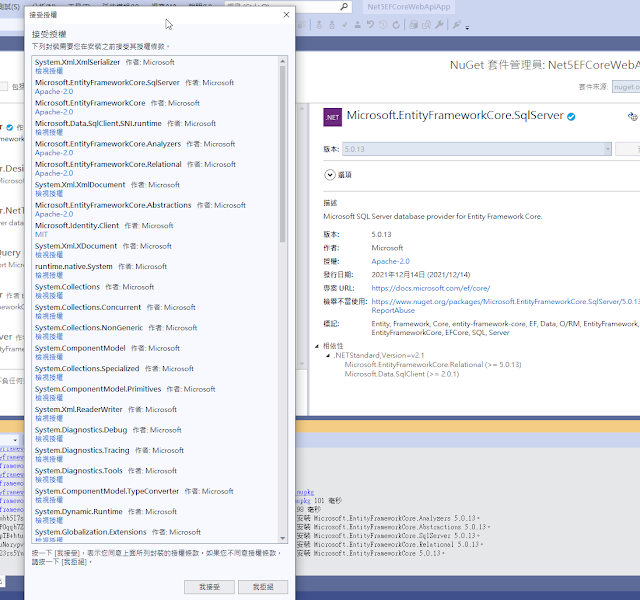Open Apache-2.0 link under Microsoft.EntityFrameworkCore.SqlServer in dialog
The image size is (640, 600).
point(54,91)
